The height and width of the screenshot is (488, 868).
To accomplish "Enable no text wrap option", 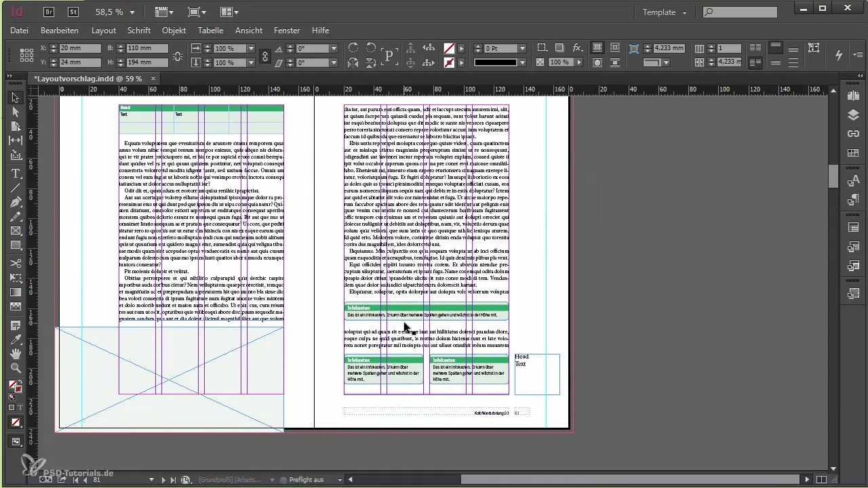I will [597, 48].
